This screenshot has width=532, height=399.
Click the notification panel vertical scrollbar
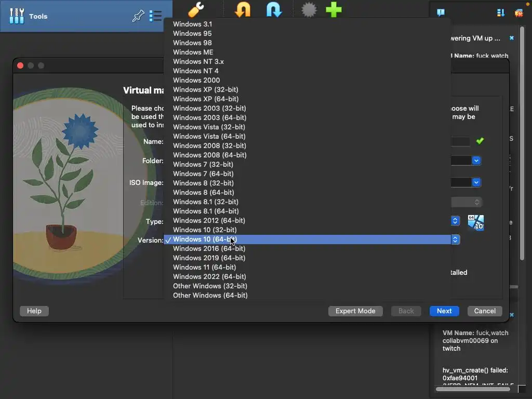pos(522,142)
